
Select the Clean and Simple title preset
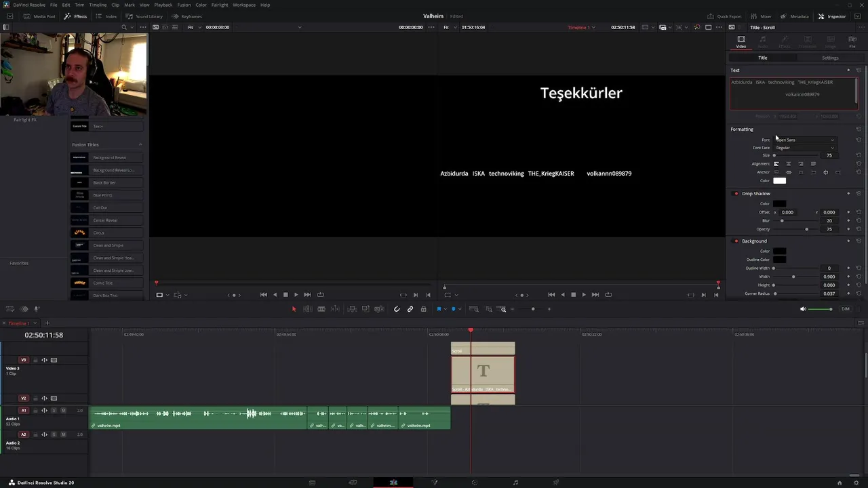pyautogui.click(x=106, y=245)
